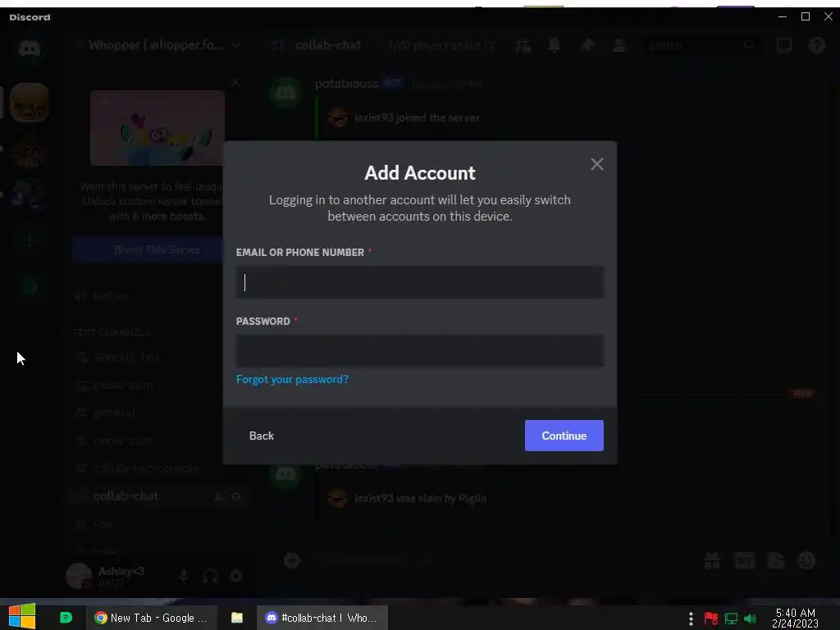Focus the Password input field
The image size is (840, 630).
point(419,351)
